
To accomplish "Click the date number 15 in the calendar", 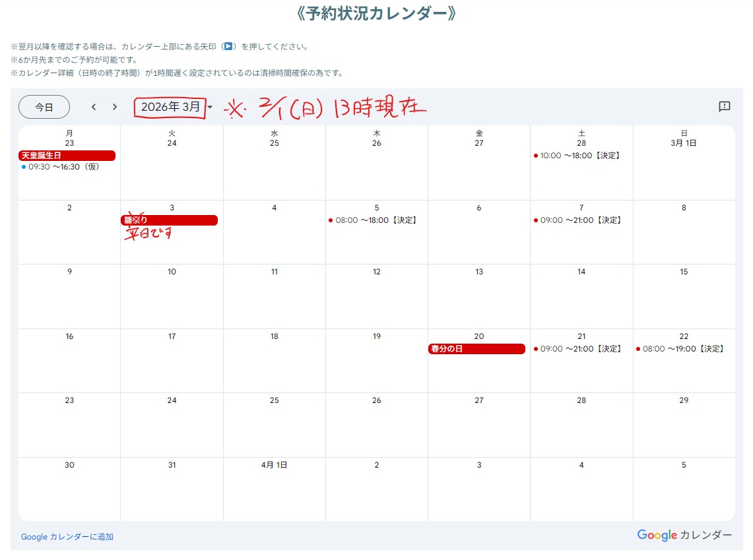I will pyautogui.click(x=684, y=272).
